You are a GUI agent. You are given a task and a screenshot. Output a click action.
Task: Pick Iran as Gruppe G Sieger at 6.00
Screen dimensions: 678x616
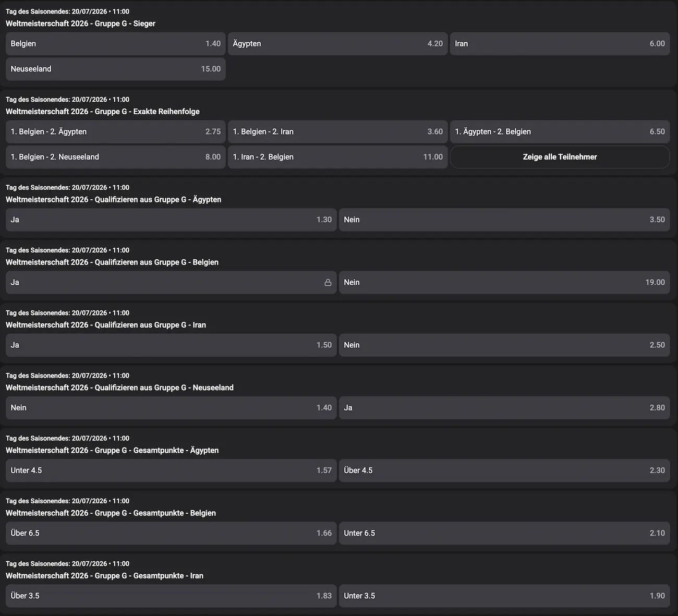560,44
